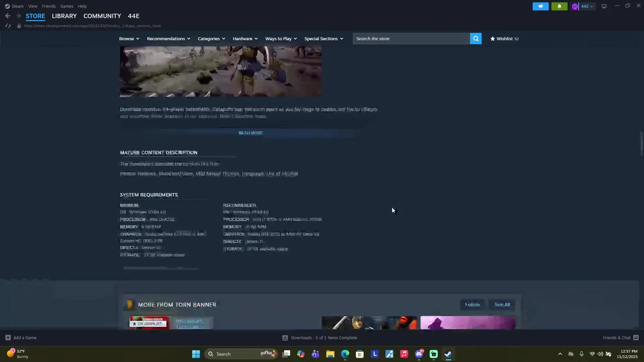Click the page URL address bar
Screen dimensions: 644x362
coord(92,26)
